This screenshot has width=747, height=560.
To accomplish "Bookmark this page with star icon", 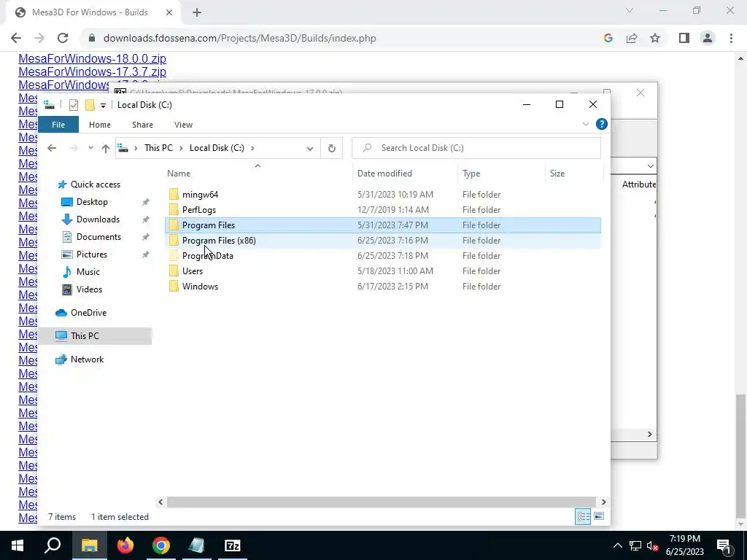I will coord(655,38).
